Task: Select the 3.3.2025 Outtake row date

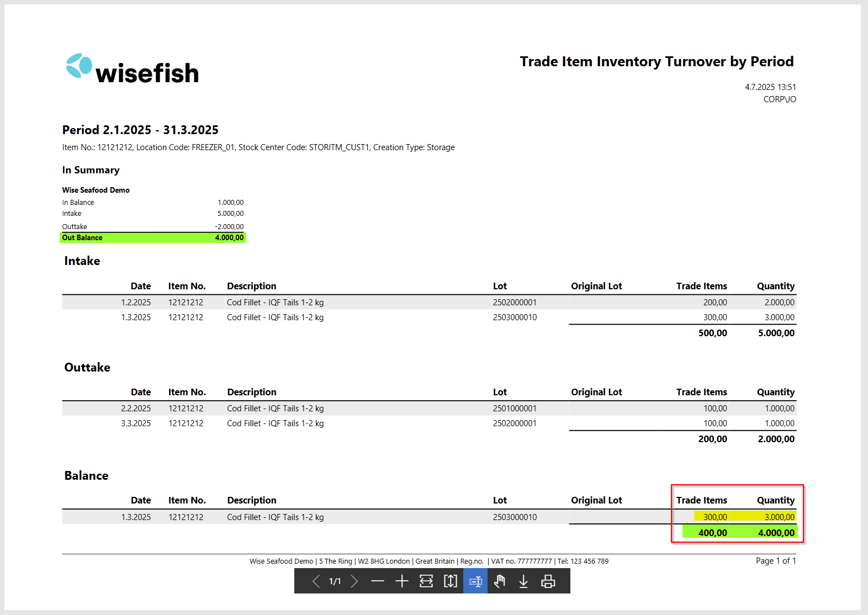Action: tap(136, 423)
